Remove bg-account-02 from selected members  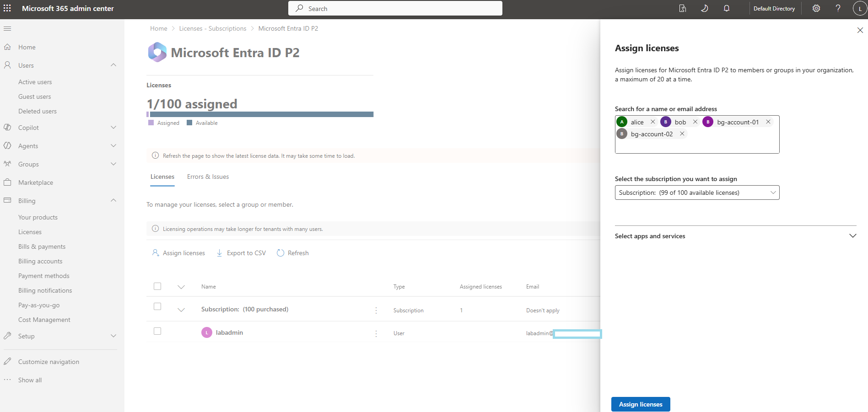pos(682,134)
